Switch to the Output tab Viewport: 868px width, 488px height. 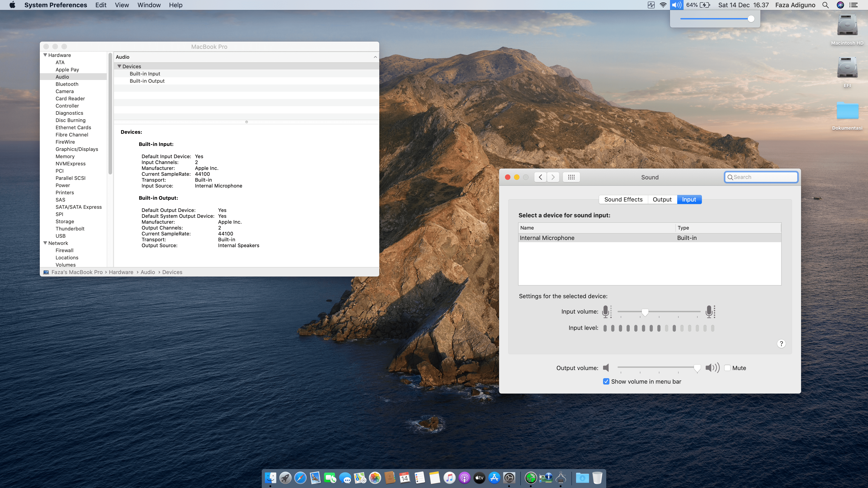coord(662,199)
